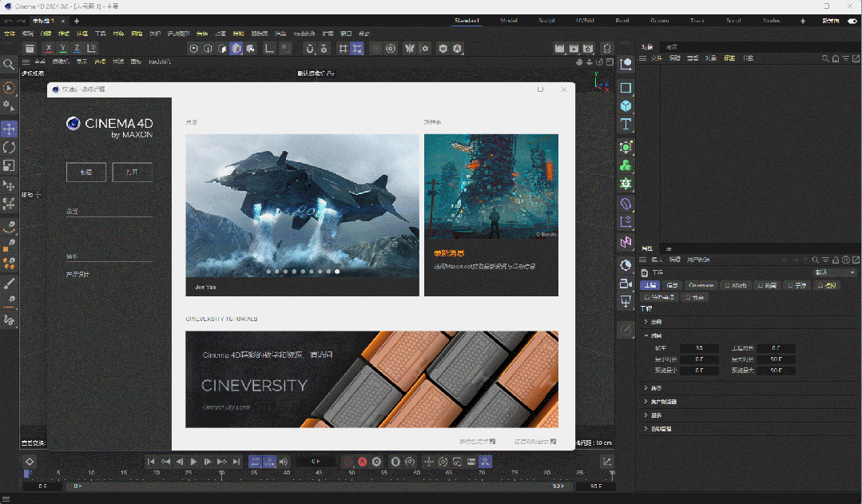
Task: Expand the second collapsed section below the frame fields
Action: [x=646, y=402]
